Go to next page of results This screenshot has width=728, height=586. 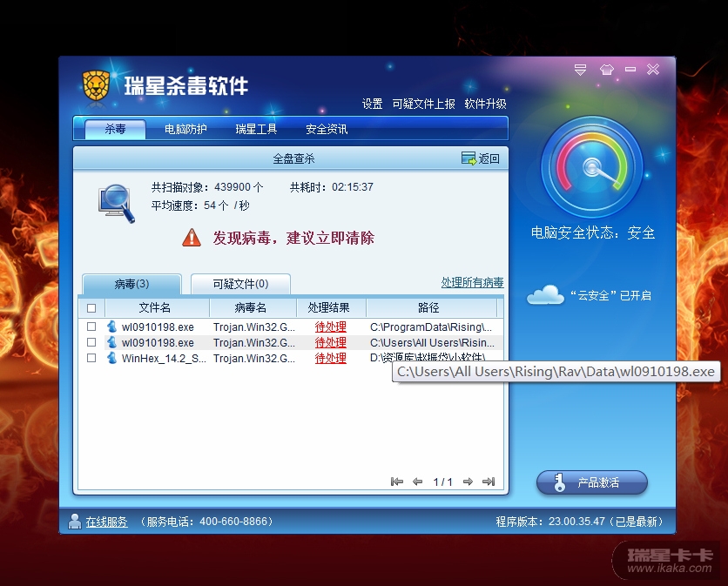click(468, 482)
